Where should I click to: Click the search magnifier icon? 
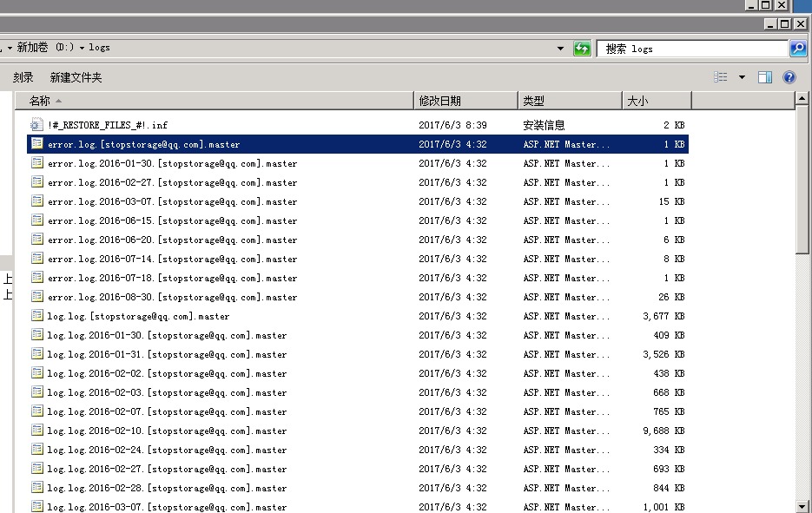[798, 49]
